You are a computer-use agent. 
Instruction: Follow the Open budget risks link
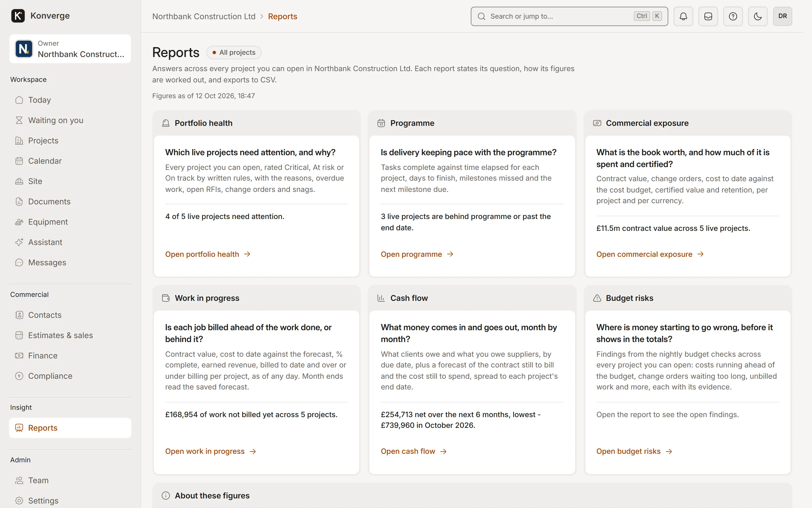634,451
